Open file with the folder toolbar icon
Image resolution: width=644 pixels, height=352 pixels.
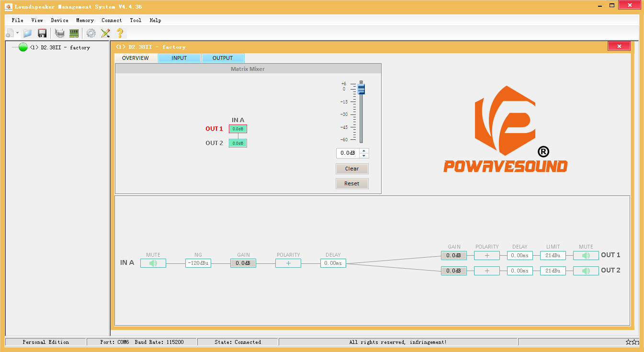[x=27, y=34]
